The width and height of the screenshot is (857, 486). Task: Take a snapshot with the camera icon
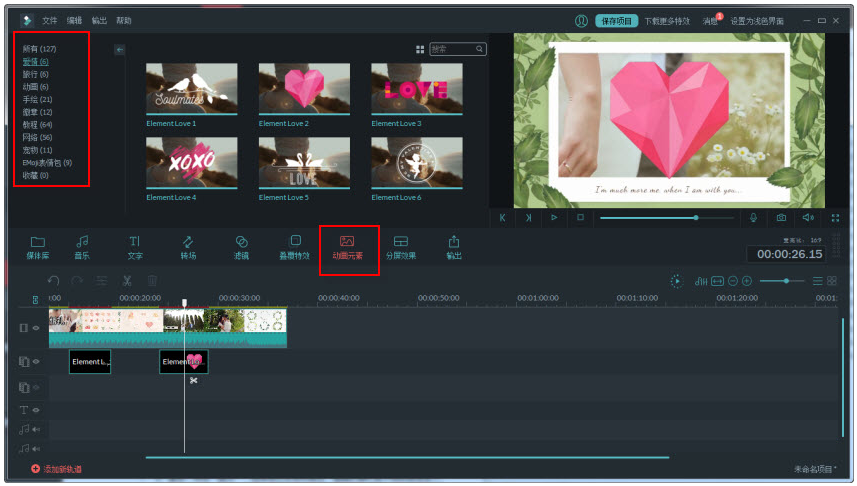coord(781,217)
